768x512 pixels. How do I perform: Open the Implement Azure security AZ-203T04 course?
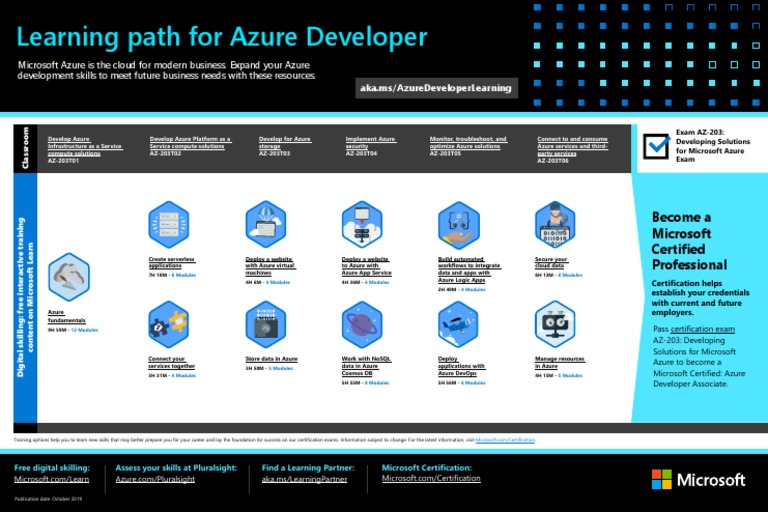tap(371, 147)
